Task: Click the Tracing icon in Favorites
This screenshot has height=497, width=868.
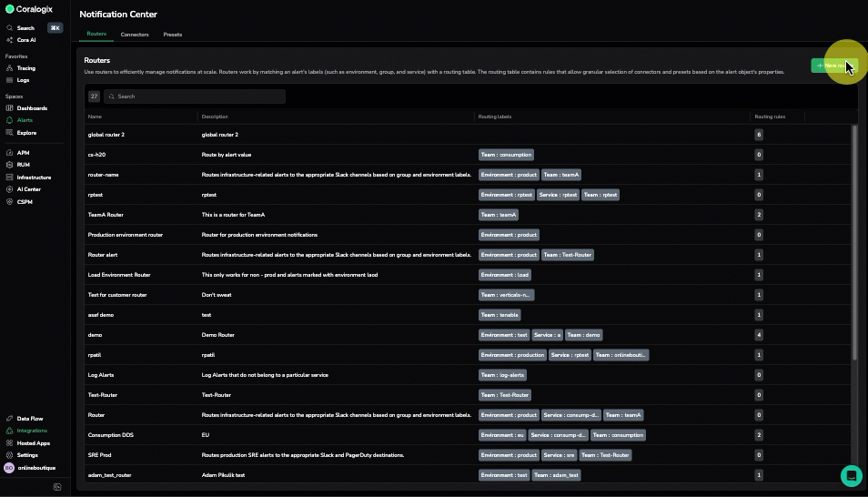Action: click(x=9, y=68)
